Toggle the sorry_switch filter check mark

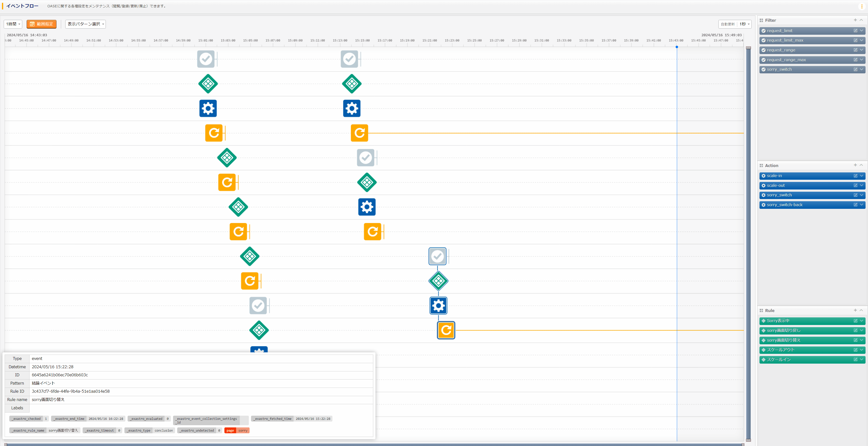764,69
